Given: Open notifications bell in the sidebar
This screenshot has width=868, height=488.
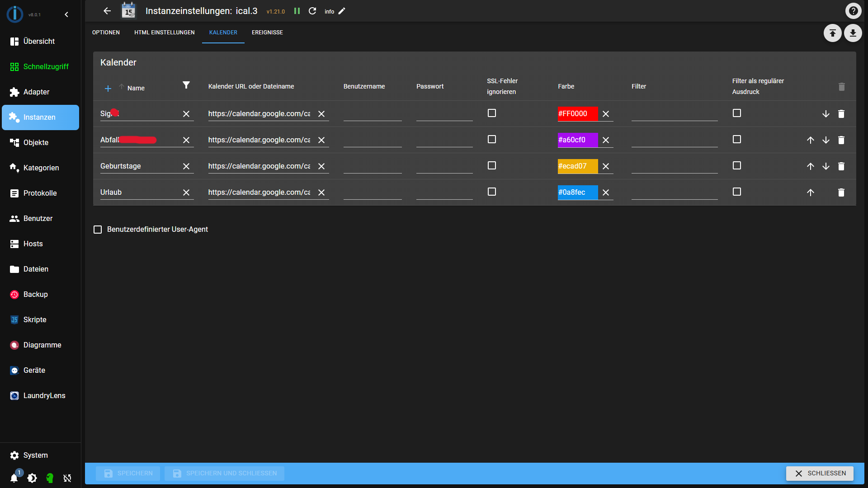Looking at the screenshot, I should pos(14,478).
